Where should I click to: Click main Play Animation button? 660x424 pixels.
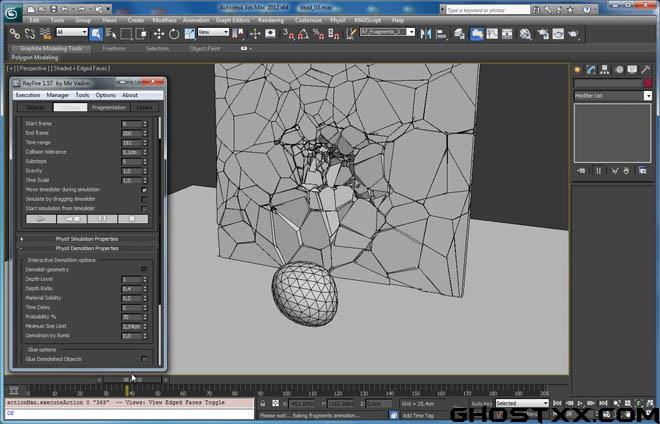tap(580, 403)
